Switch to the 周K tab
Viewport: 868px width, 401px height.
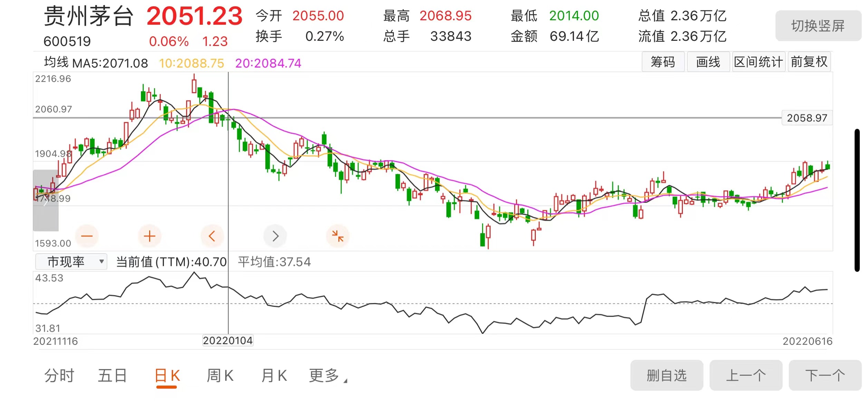(x=220, y=375)
